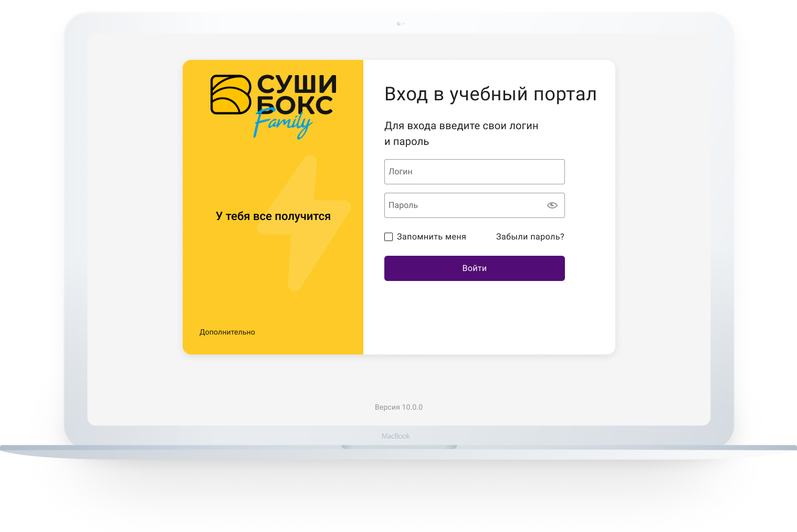Open the Забыли пароль? link

pyautogui.click(x=530, y=237)
